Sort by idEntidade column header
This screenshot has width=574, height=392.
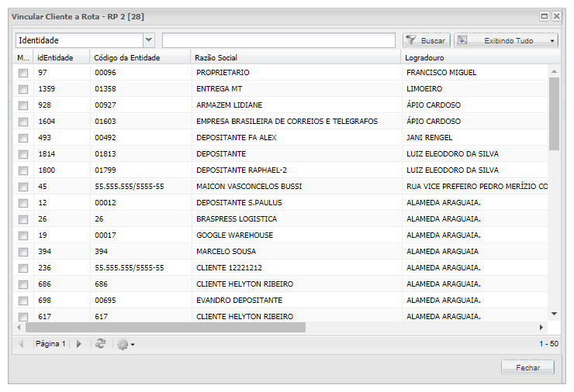click(61, 58)
